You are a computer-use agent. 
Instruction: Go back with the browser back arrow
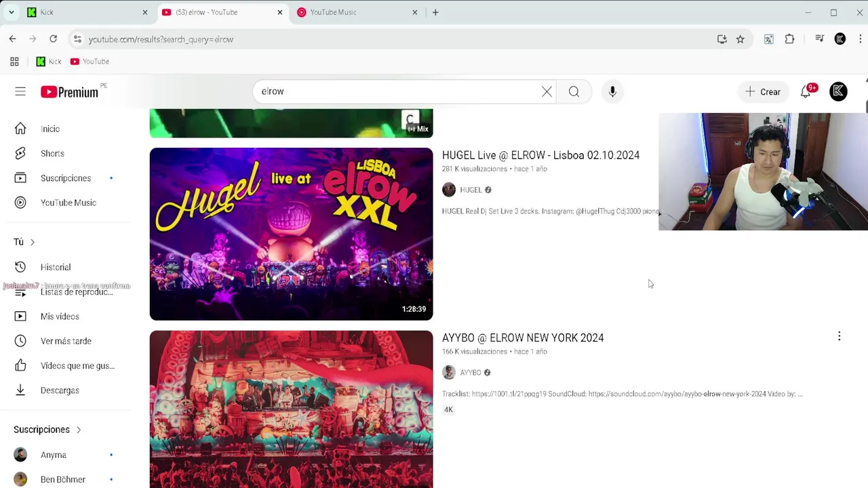[x=13, y=39]
